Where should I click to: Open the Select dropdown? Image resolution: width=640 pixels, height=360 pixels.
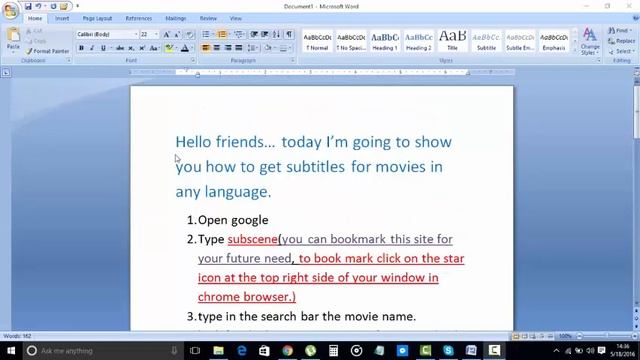[x=621, y=51]
